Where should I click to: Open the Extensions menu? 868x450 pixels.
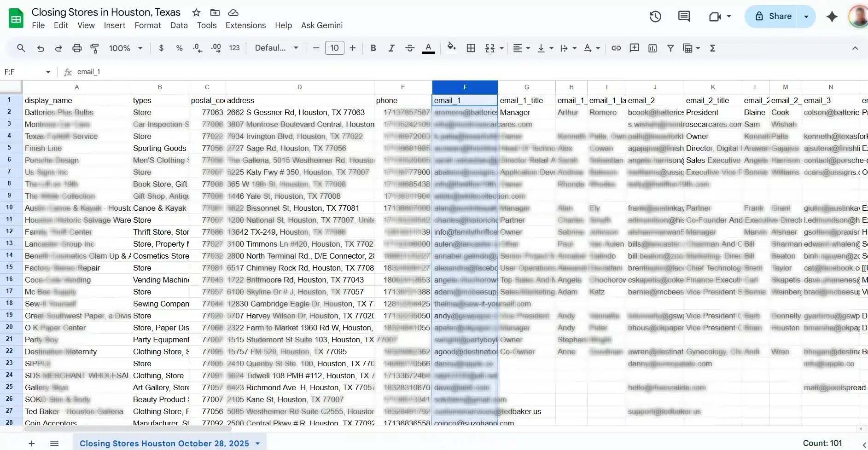point(245,25)
